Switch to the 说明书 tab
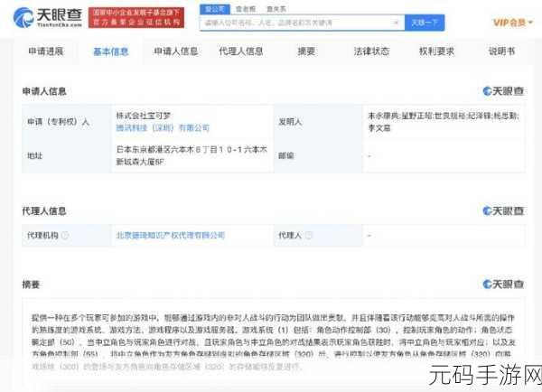 [x=501, y=51]
